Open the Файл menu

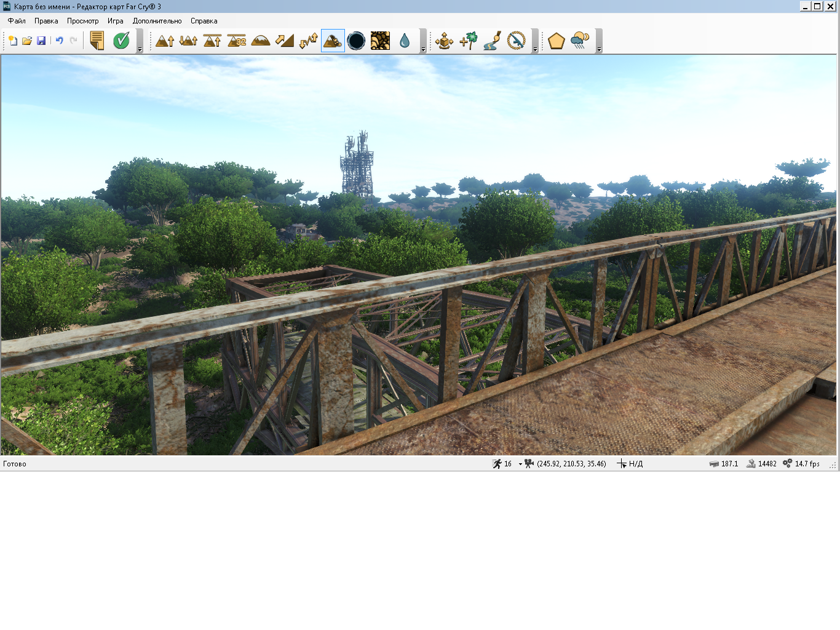pos(17,21)
